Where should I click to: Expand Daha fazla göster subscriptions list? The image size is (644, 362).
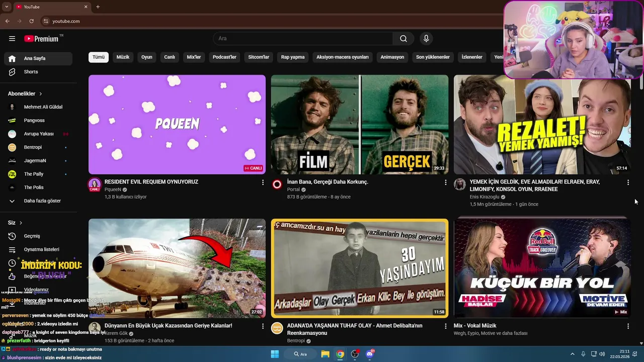coord(38,201)
